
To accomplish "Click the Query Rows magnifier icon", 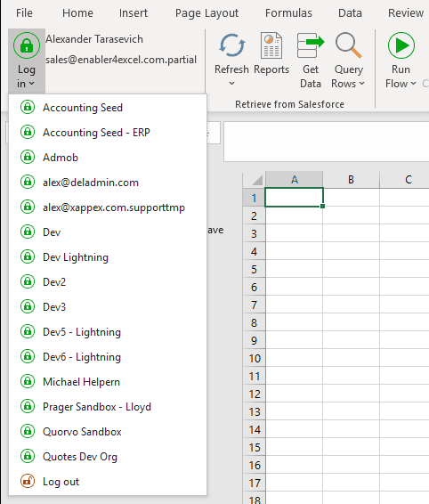I will click(348, 45).
